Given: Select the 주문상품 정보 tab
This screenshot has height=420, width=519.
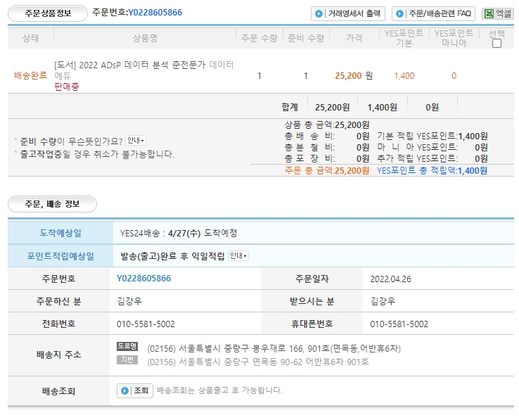Looking at the screenshot, I should [48, 13].
